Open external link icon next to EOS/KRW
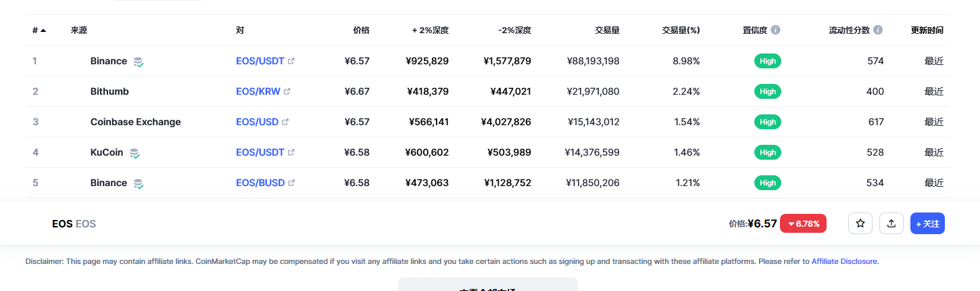 [x=287, y=91]
